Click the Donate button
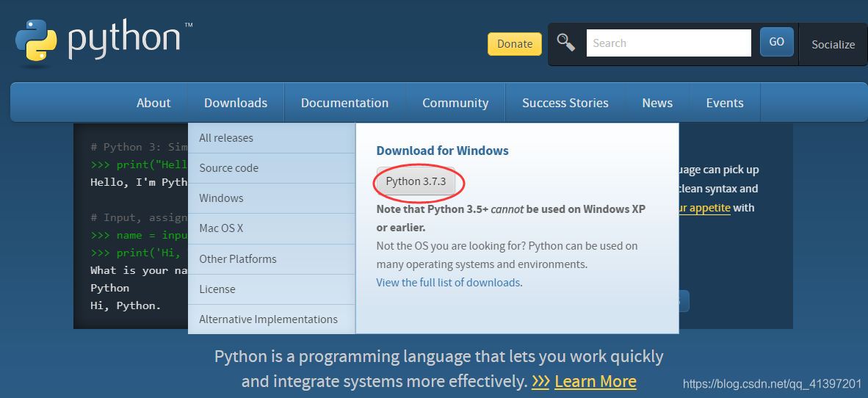This screenshot has height=398, width=868. pos(514,44)
